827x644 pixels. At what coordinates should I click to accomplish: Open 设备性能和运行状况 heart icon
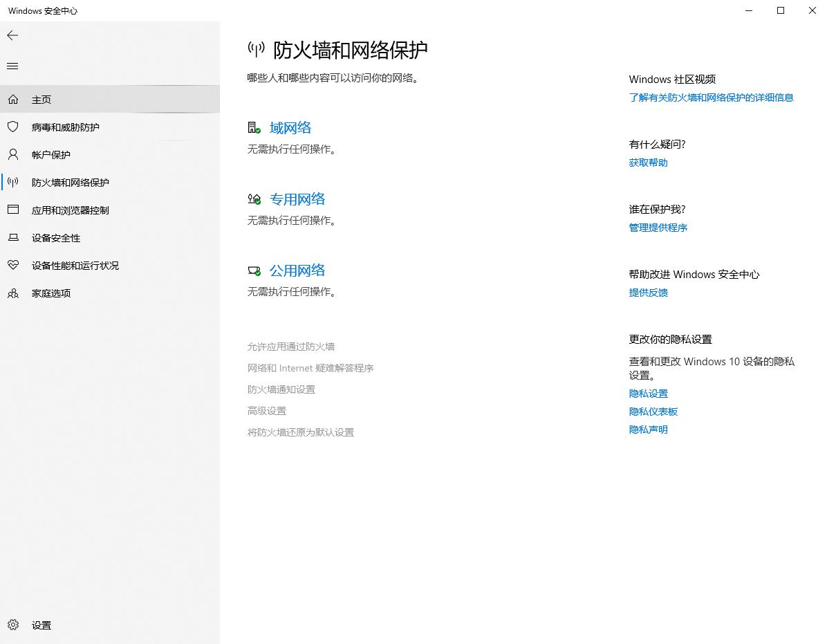14,265
